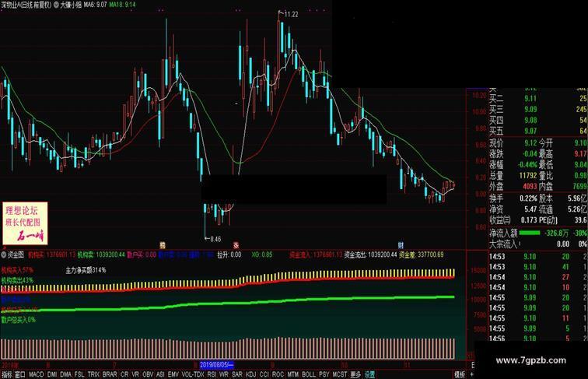Click the 大宗流入 0.00 row
588x379 pixels.
[537, 244]
